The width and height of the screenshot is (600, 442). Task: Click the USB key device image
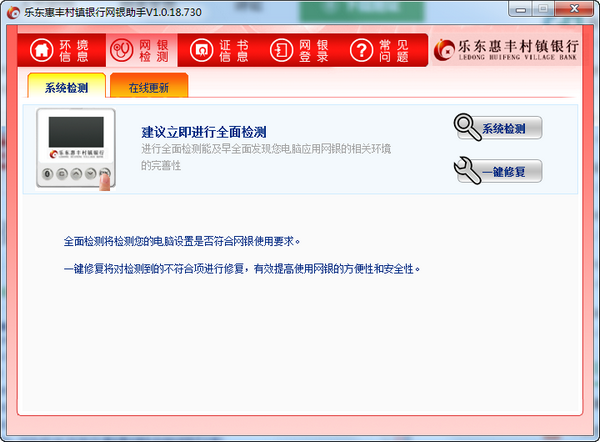pyautogui.click(x=76, y=149)
